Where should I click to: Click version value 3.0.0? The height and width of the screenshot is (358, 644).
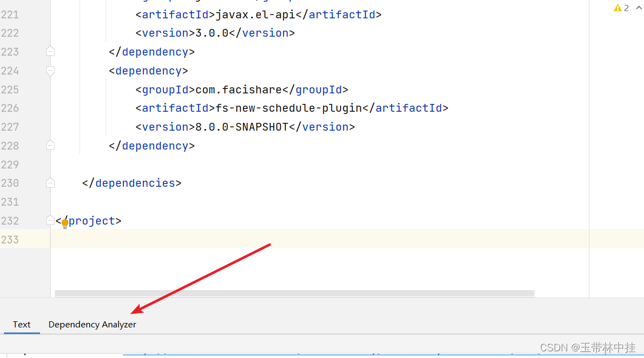212,33
